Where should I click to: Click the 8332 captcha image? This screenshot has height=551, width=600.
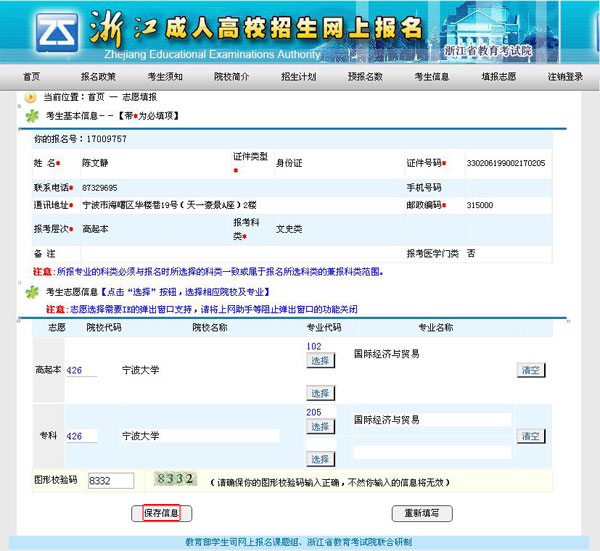[x=172, y=480]
